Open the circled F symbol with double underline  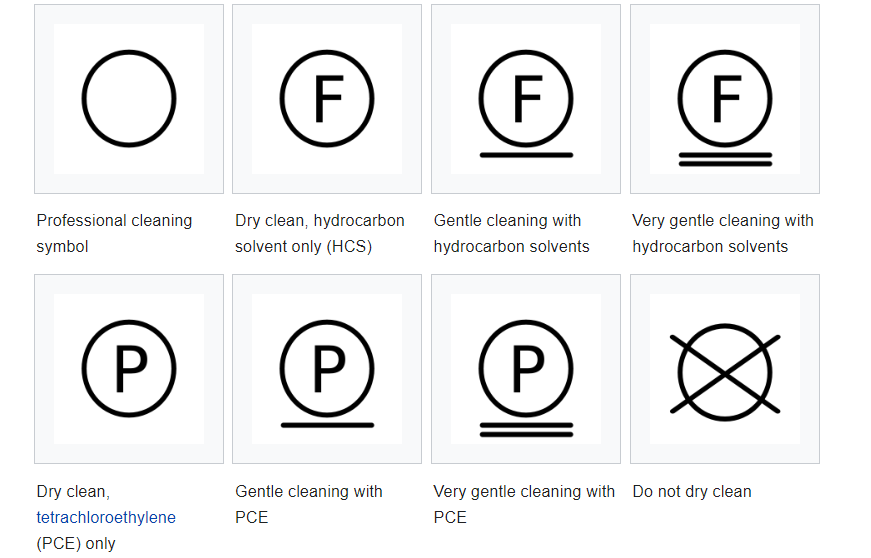pyautogui.click(x=724, y=108)
